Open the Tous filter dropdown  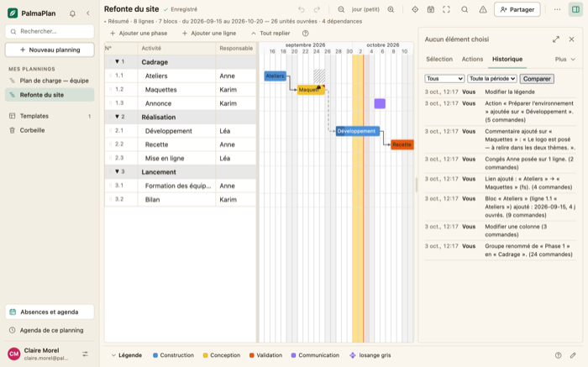pos(444,79)
